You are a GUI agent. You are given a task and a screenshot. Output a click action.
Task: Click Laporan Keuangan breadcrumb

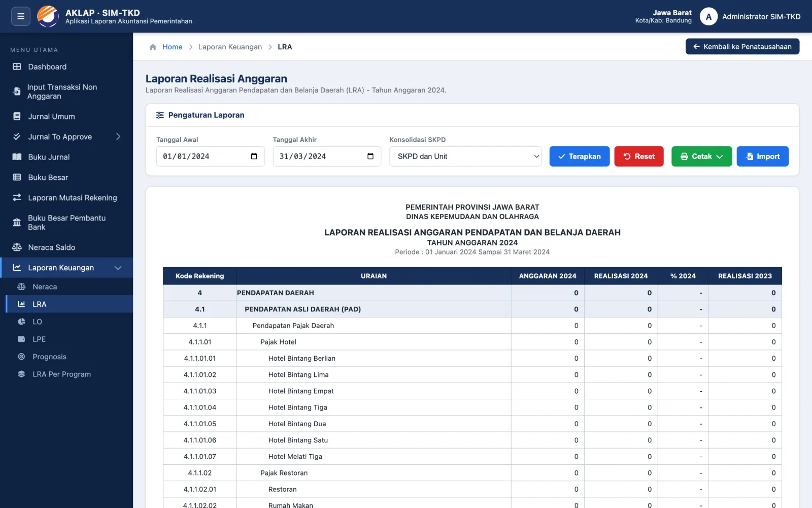(230, 47)
